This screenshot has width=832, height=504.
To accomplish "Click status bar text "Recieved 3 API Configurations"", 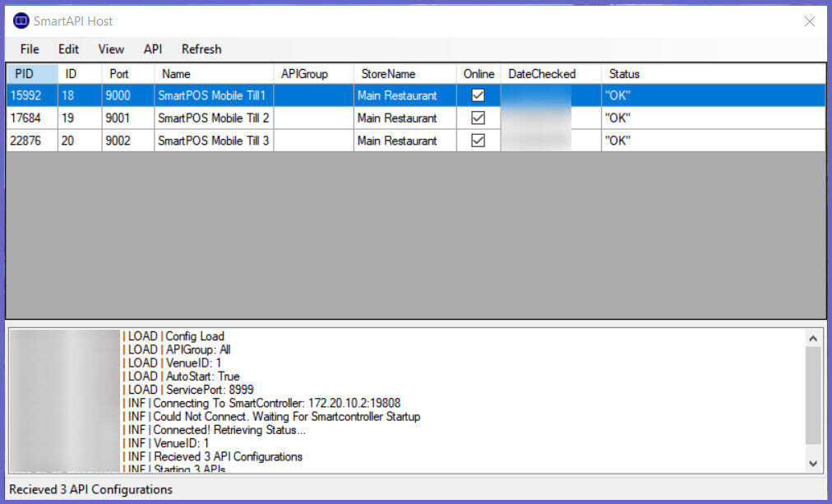I will (x=90, y=489).
